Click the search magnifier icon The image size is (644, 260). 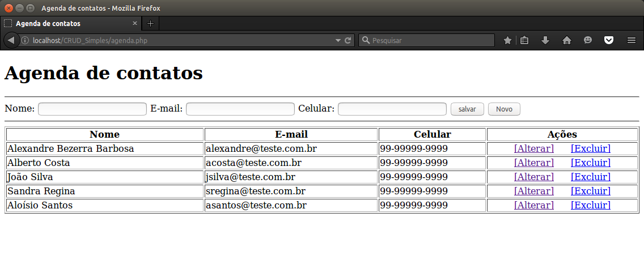366,40
